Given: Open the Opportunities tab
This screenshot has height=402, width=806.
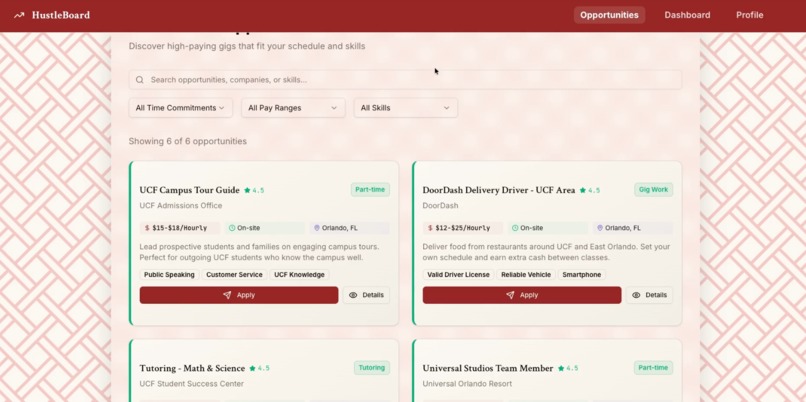Looking at the screenshot, I should [609, 15].
